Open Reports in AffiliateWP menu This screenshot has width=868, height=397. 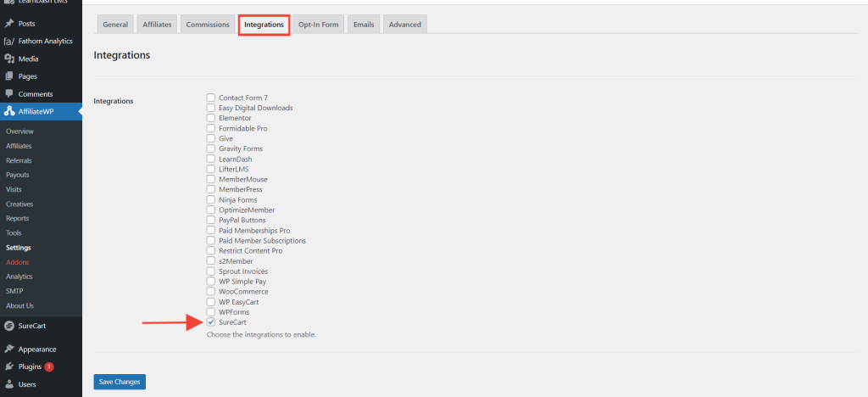(x=18, y=219)
